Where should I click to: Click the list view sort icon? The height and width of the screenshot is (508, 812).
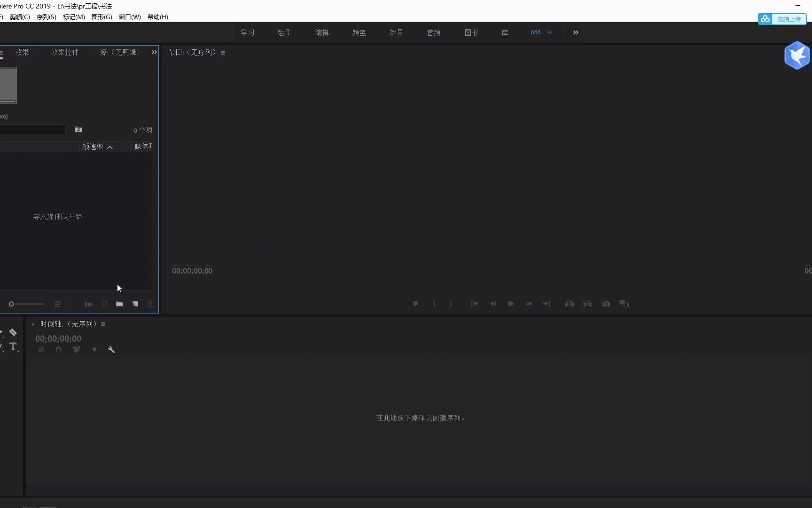[58, 304]
